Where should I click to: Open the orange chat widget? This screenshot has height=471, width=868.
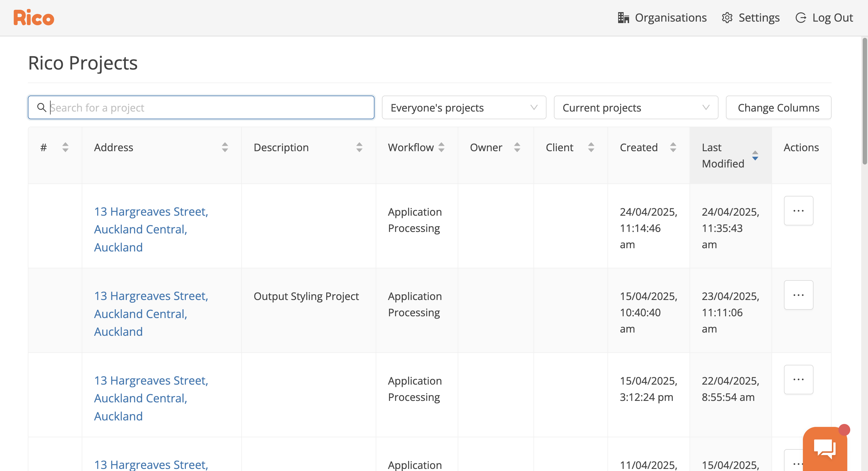point(824,449)
